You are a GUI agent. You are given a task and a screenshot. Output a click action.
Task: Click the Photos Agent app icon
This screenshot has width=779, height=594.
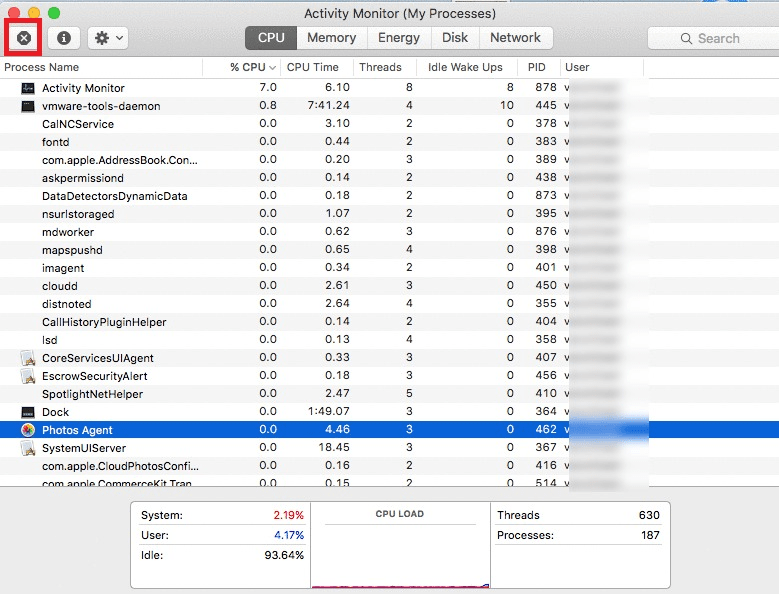[28, 430]
